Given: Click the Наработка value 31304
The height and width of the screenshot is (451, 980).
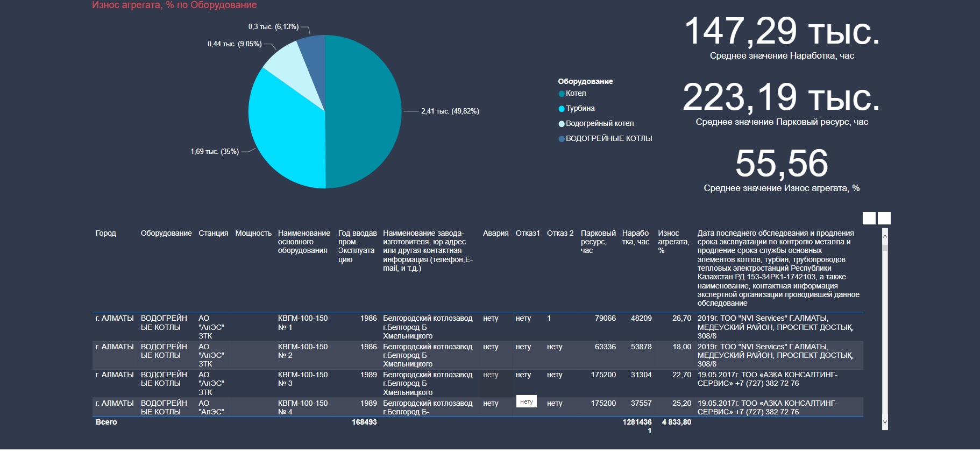Looking at the screenshot, I should coord(641,375).
